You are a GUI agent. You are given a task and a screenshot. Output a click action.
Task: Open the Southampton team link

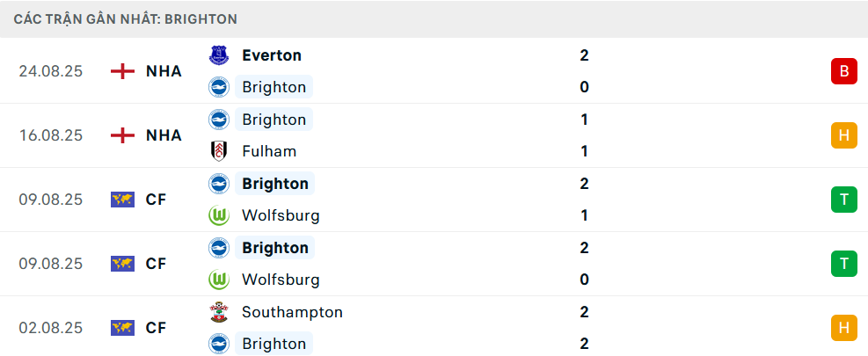pos(292,312)
